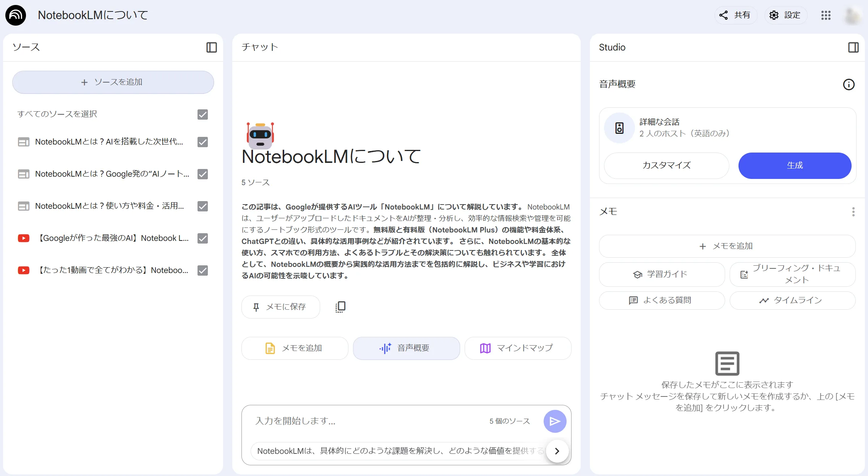The width and height of the screenshot is (868, 476).
Task: Open settings (設定)
Action: (785, 15)
